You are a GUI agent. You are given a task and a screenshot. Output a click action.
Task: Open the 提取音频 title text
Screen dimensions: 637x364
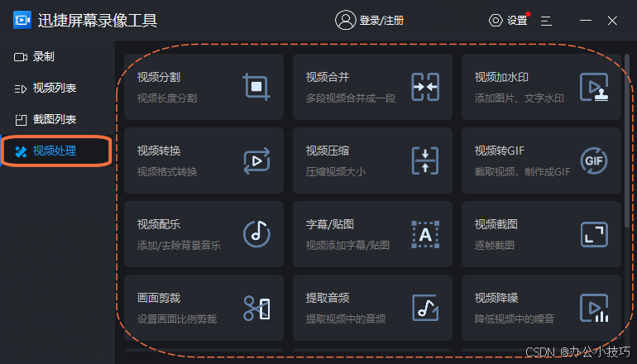point(328,298)
